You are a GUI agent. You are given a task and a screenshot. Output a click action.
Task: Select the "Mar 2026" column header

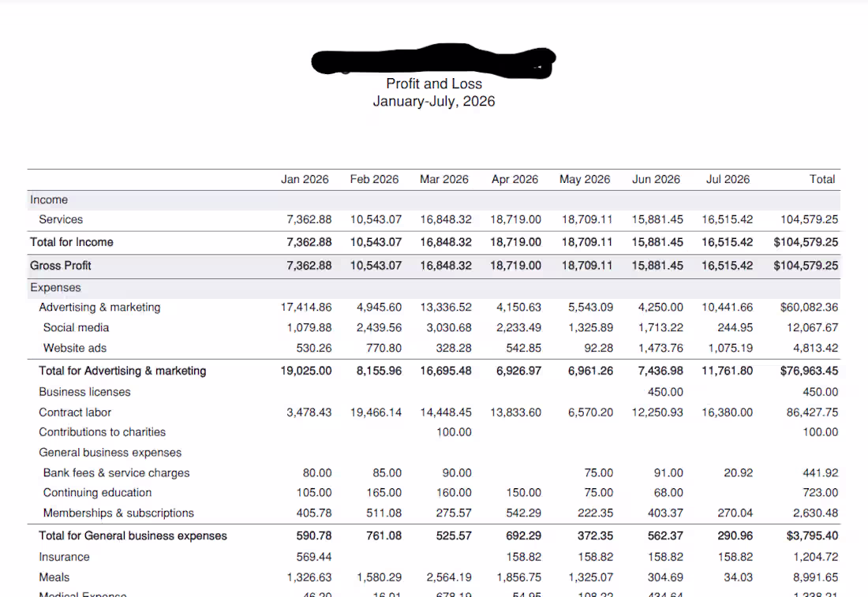pos(444,179)
